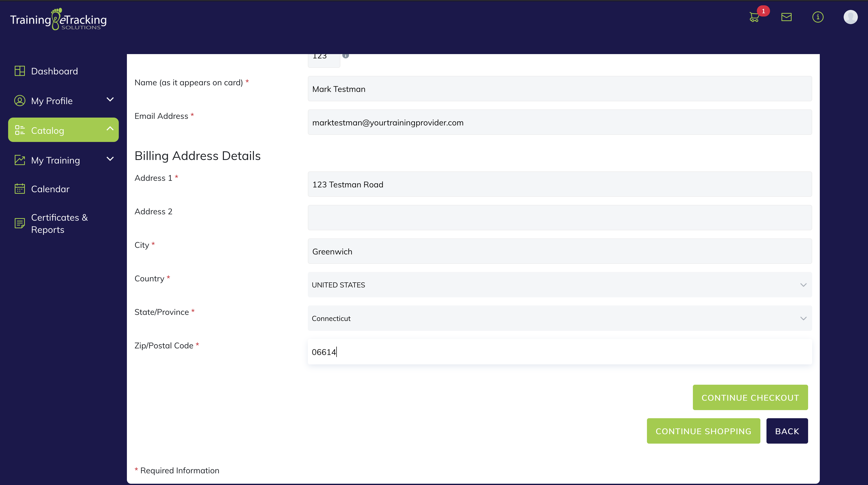Open the user avatar menu

click(850, 17)
